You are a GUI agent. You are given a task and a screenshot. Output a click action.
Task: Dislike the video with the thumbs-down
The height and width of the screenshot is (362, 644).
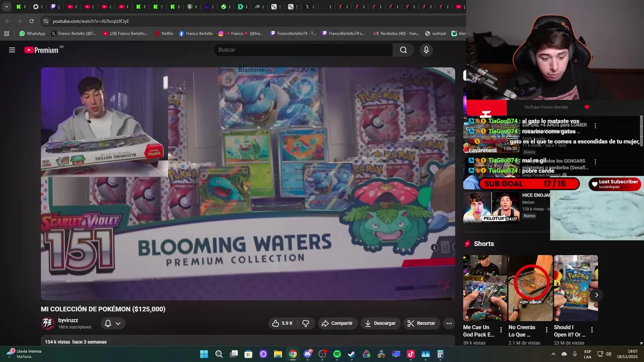tap(305, 323)
